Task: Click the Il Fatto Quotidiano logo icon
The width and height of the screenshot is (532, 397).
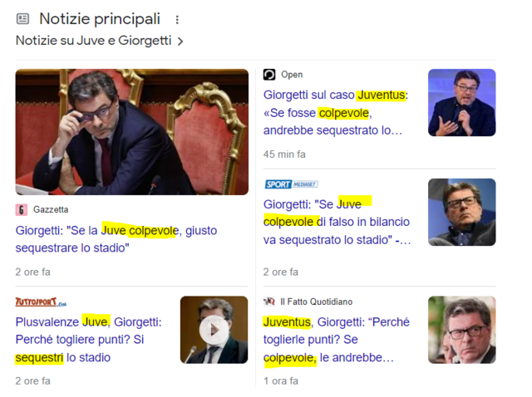Action: pyautogui.click(x=269, y=301)
